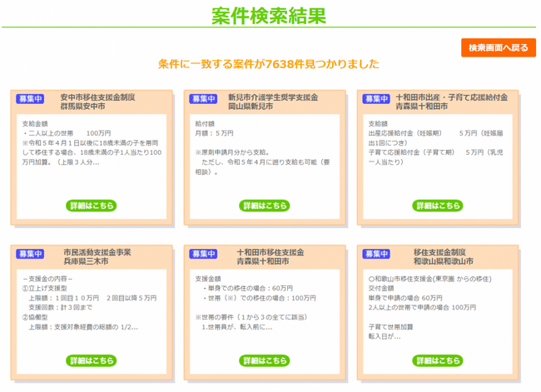
Task: Click the 7638件 result count message
Action: [x=269, y=64]
